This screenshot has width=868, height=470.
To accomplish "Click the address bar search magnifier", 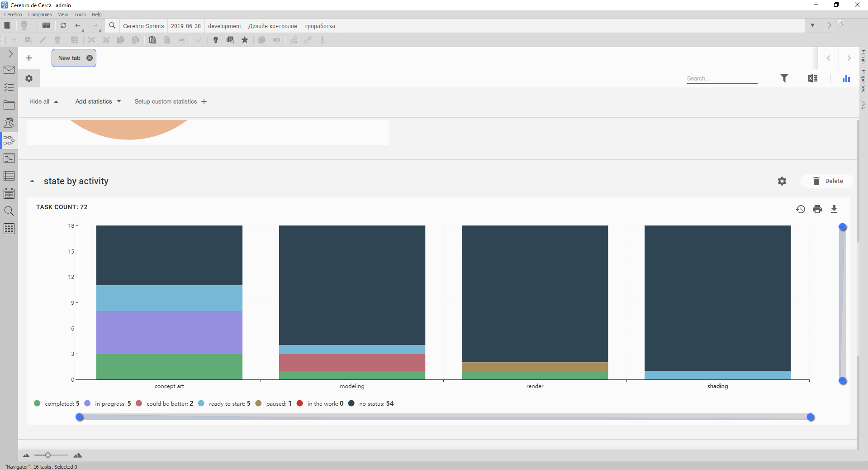I will [112, 26].
